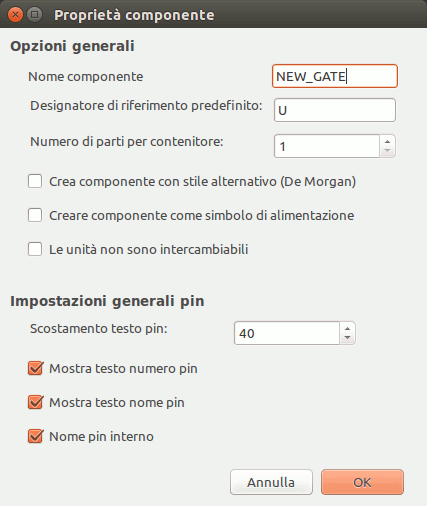Click the Nome componente text field

(335, 76)
